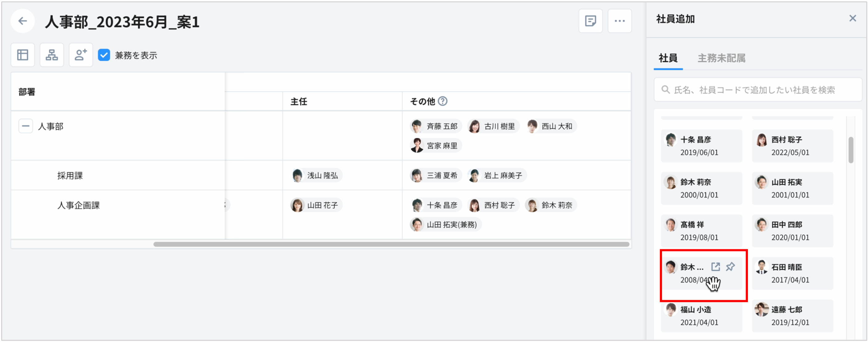Open the add employee (person-plus) tool
868x342 pixels.
tap(80, 55)
